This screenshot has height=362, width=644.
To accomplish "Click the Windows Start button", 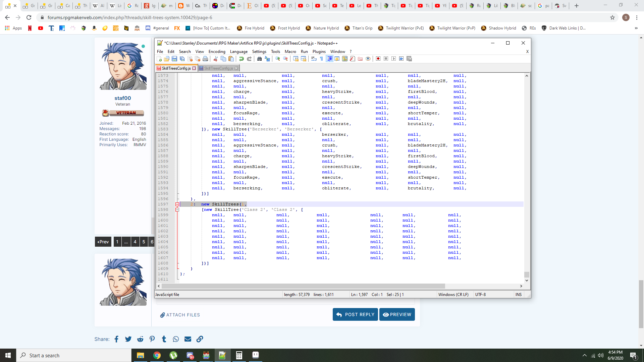I will pyautogui.click(x=8, y=355).
